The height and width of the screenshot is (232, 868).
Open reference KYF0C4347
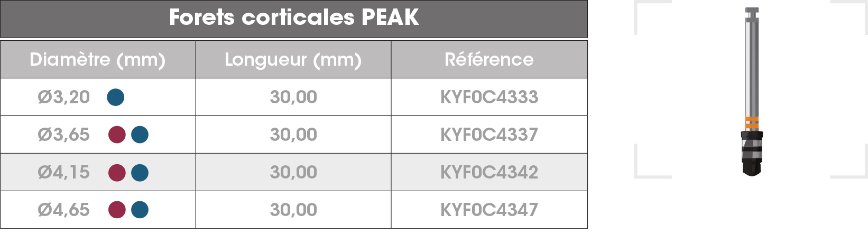[490, 210]
